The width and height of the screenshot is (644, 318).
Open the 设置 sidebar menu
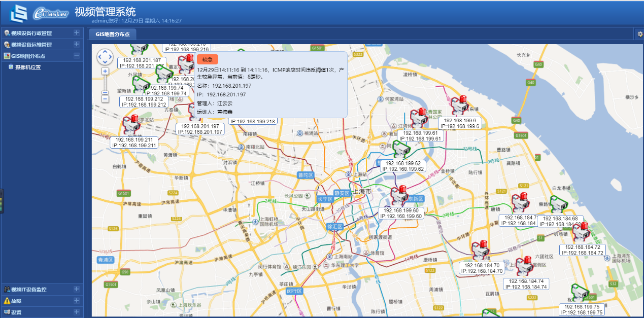tap(42, 312)
